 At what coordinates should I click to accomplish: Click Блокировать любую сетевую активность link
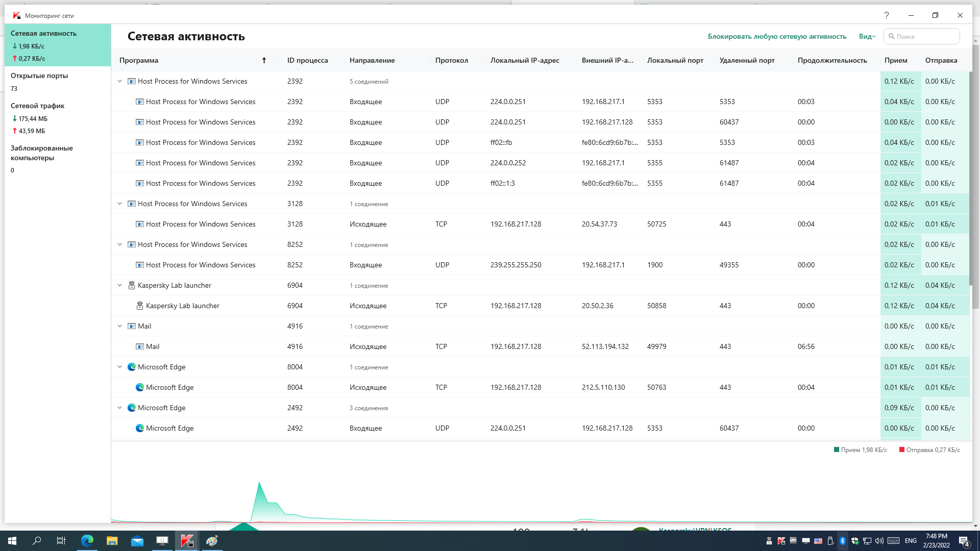coord(777,36)
